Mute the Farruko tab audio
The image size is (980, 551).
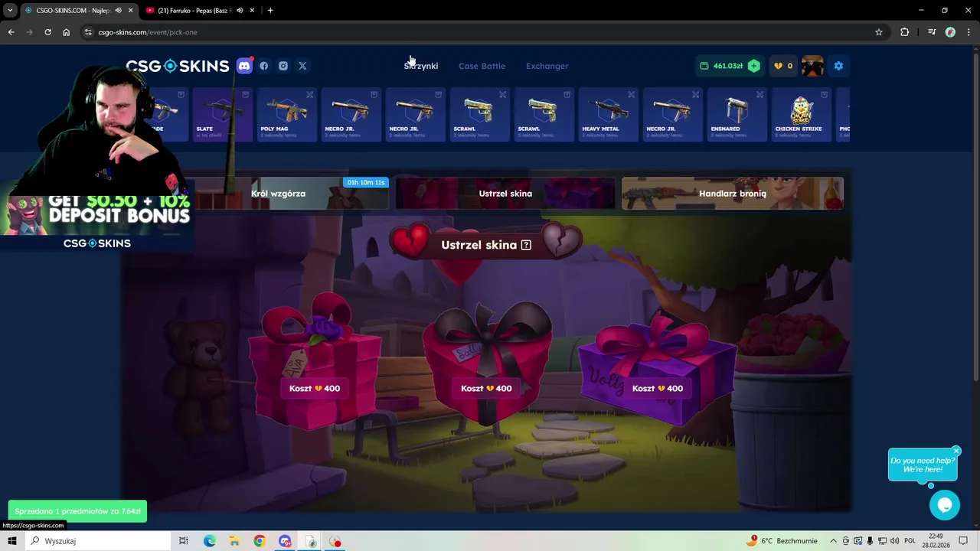(240, 11)
